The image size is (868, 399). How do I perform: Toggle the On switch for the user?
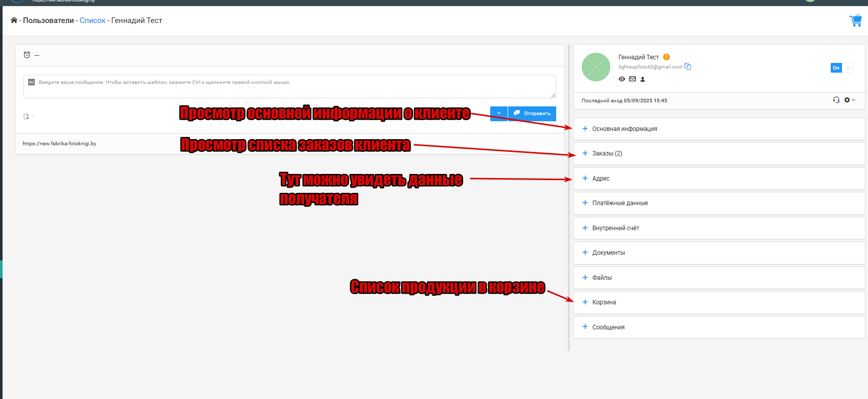pos(841,68)
